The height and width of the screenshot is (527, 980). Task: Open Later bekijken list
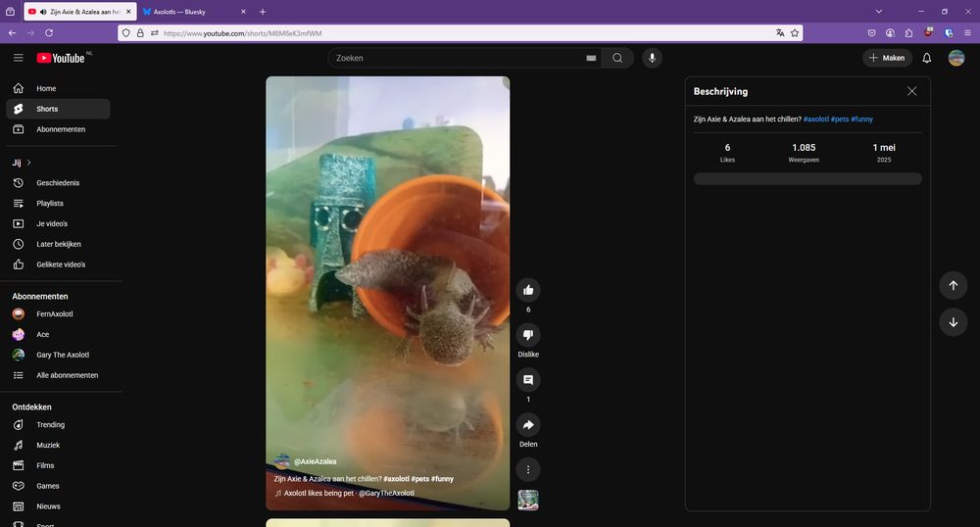58,244
